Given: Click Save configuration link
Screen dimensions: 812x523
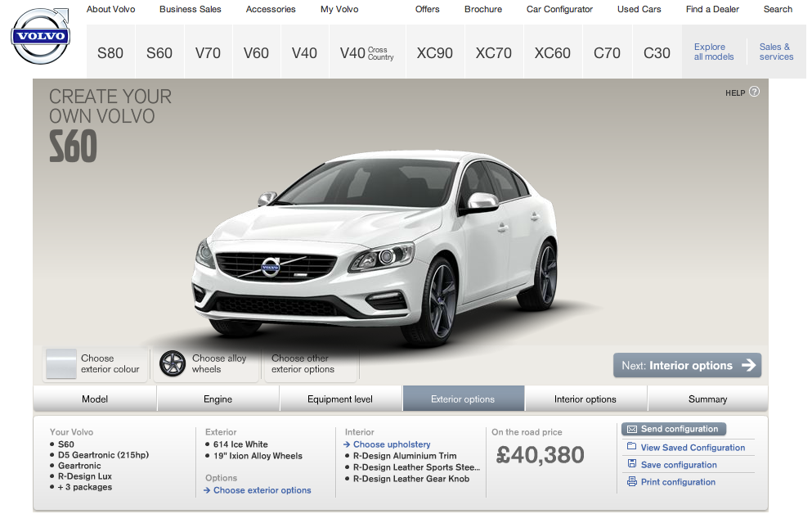Looking at the screenshot, I should click(679, 465).
